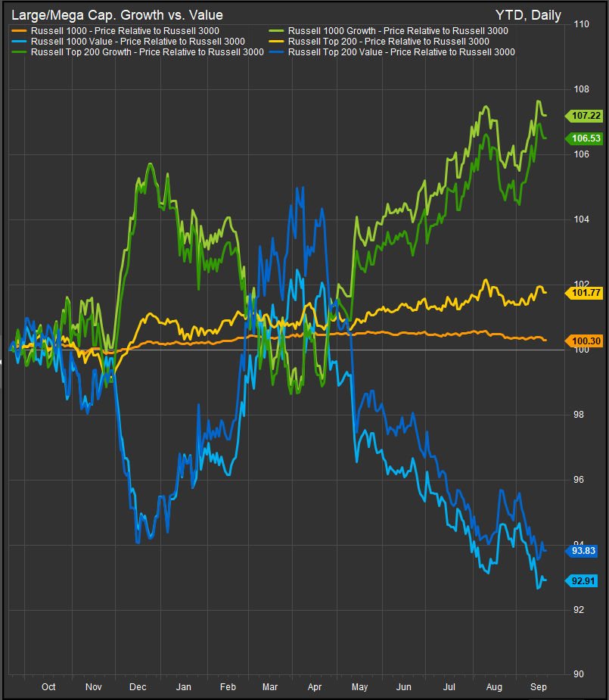The image size is (609, 700).
Task: Click the orange Russell 1000 legend line swatch
Action: (x=18, y=31)
